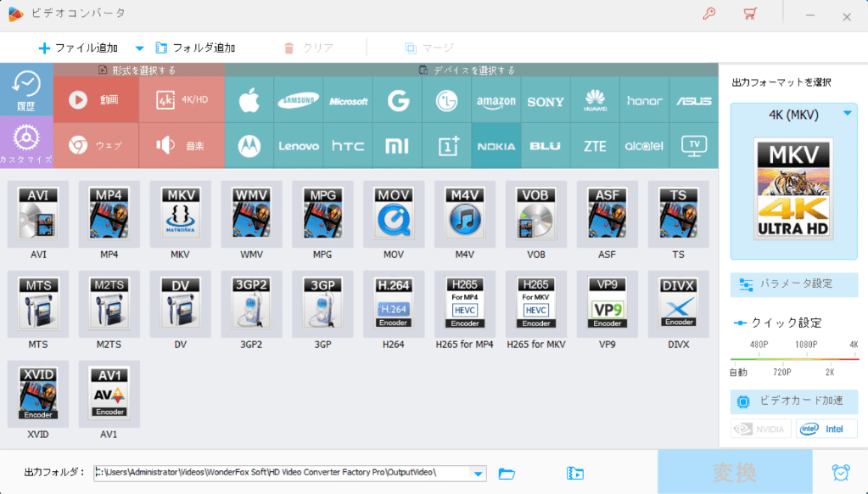Switch to the ウェブ web category

coord(96,146)
